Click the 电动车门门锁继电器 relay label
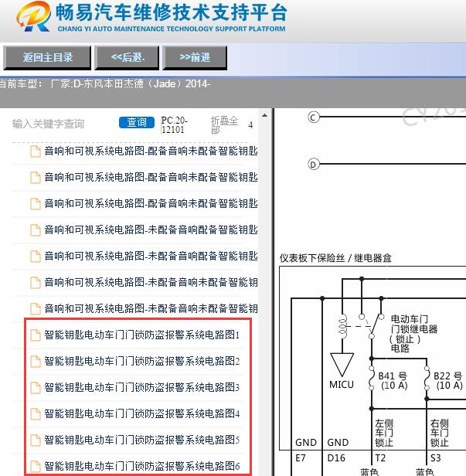 413,334
